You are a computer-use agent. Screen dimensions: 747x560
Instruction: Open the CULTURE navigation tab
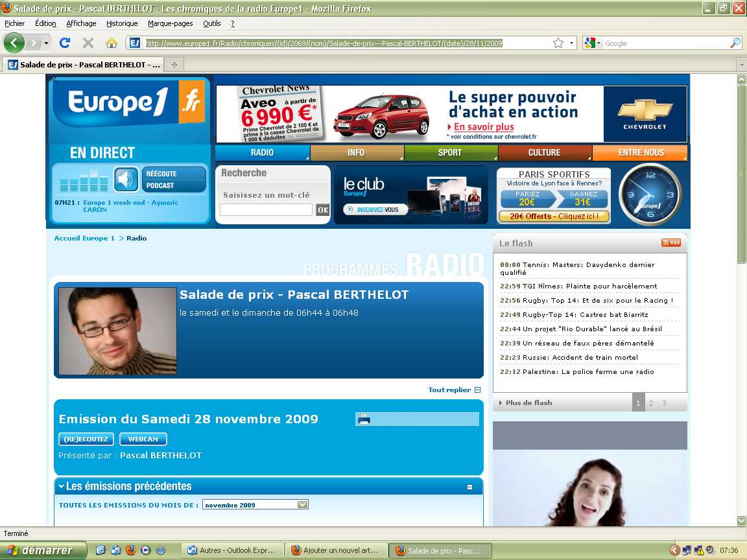tap(545, 152)
